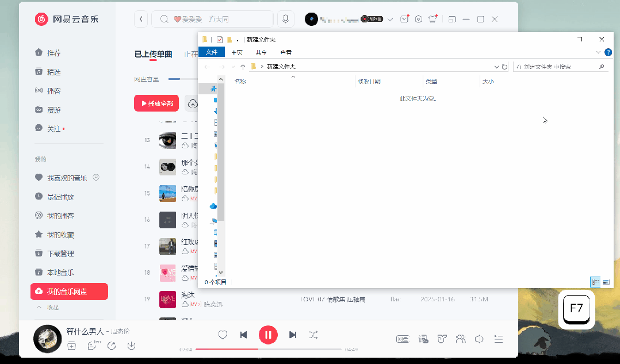This screenshot has height=364, width=620.
Task: Switch Explorer to large icons view toggle
Action: pyautogui.click(x=606, y=282)
